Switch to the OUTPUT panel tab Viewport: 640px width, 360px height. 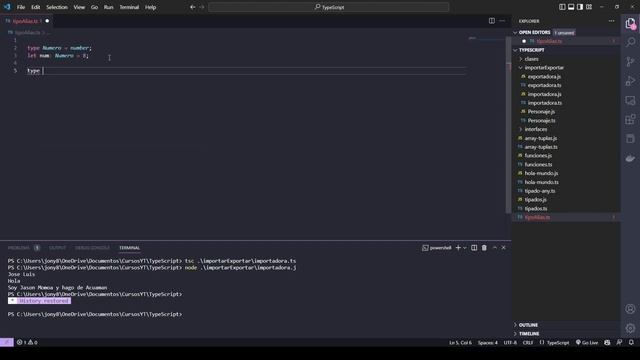(x=58, y=248)
